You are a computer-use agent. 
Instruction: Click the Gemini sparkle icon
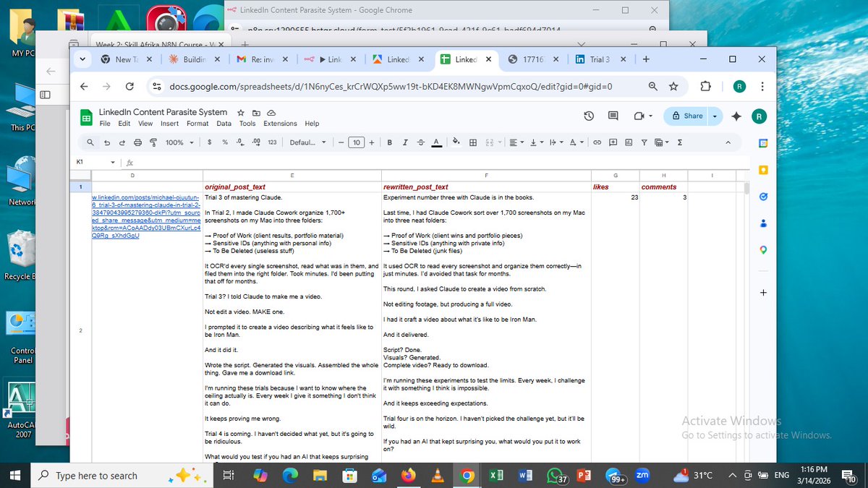(736, 116)
